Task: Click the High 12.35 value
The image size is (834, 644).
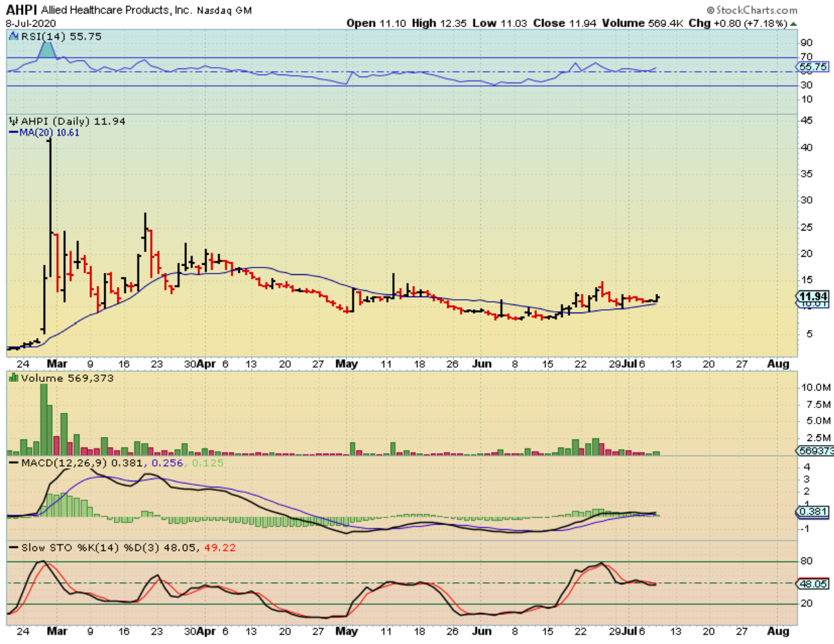Action: (x=439, y=24)
